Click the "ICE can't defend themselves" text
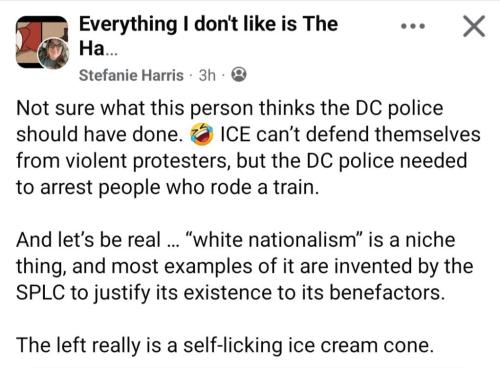This screenshot has height=368, width=500. tap(351, 134)
